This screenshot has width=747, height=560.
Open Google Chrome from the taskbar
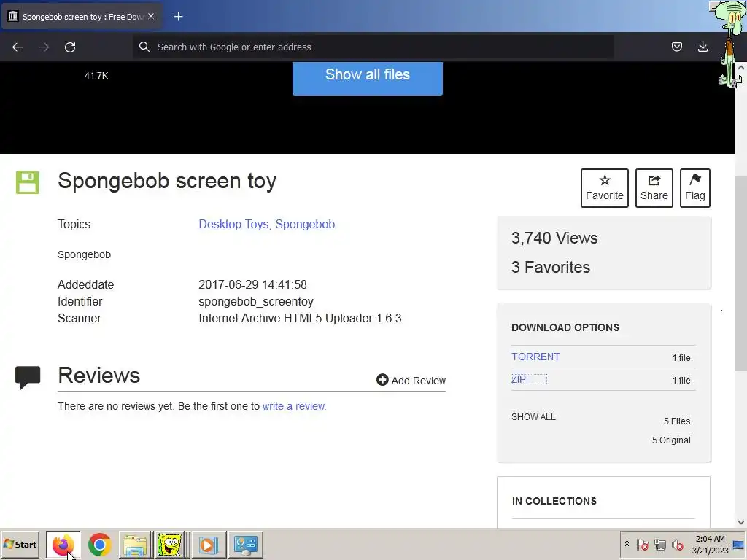[99, 544]
